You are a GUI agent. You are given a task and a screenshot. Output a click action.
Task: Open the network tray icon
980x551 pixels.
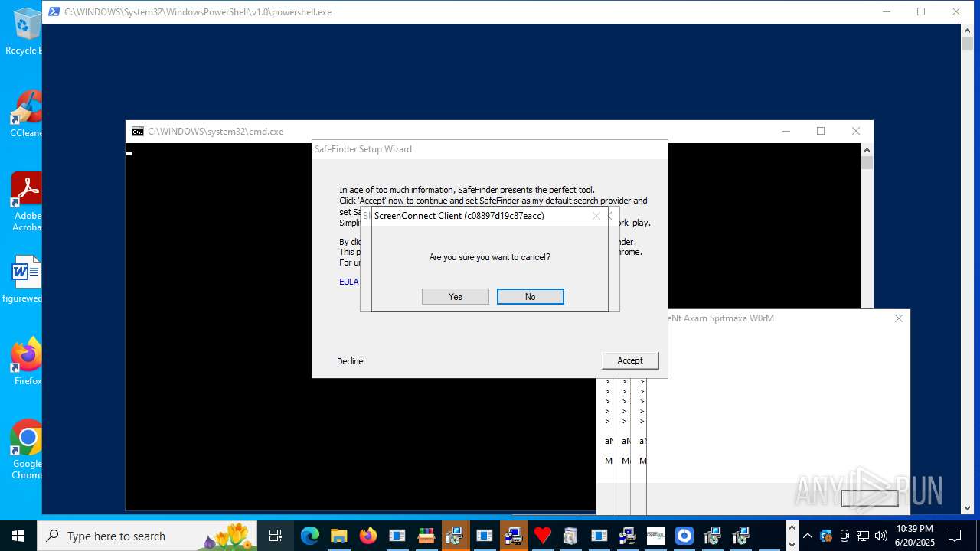(x=863, y=536)
